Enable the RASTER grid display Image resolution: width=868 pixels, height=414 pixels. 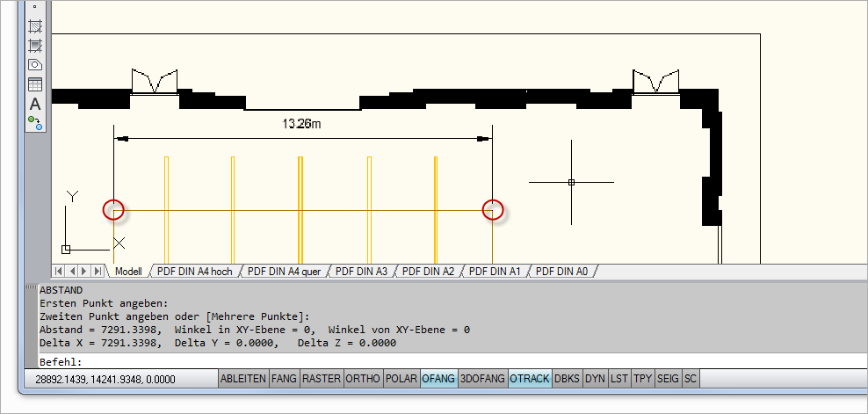click(322, 379)
